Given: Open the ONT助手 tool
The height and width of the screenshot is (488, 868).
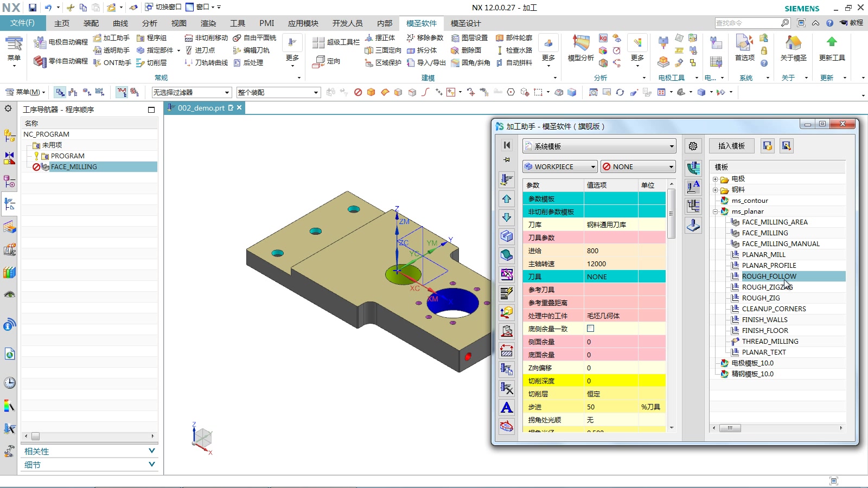Looking at the screenshot, I should pyautogui.click(x=112, y=63).
